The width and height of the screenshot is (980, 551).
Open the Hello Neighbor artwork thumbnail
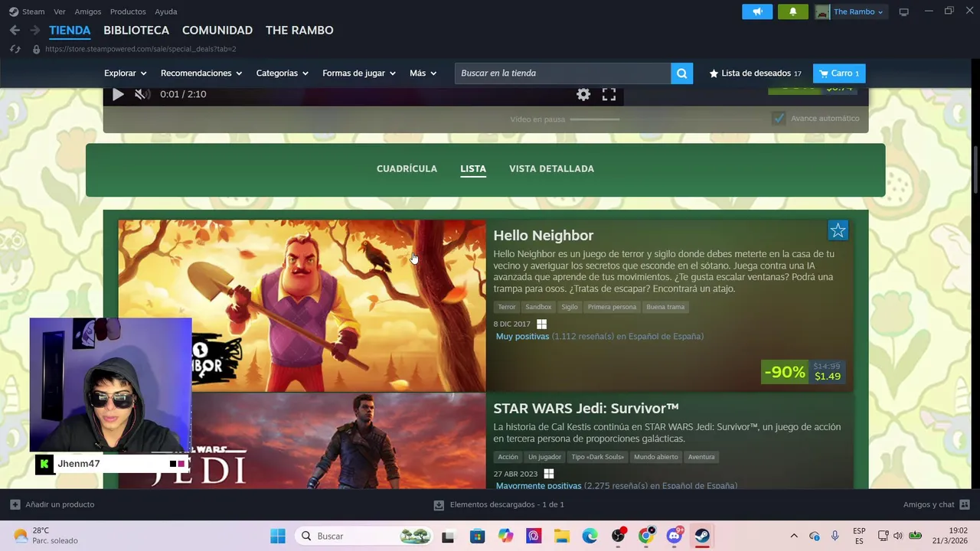pos(302,306)
